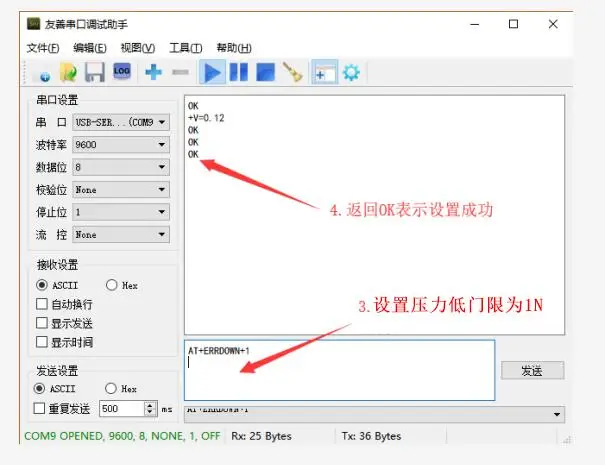Viewport: 605px width, 465px height.
Task: Close the 友善串口调试助手 window
Action: coord(553,24)
